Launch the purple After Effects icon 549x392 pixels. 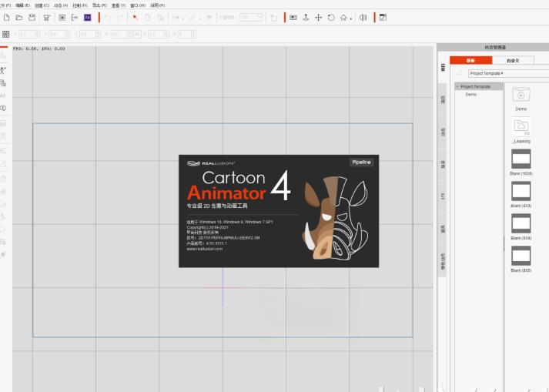tap(88, 17)
